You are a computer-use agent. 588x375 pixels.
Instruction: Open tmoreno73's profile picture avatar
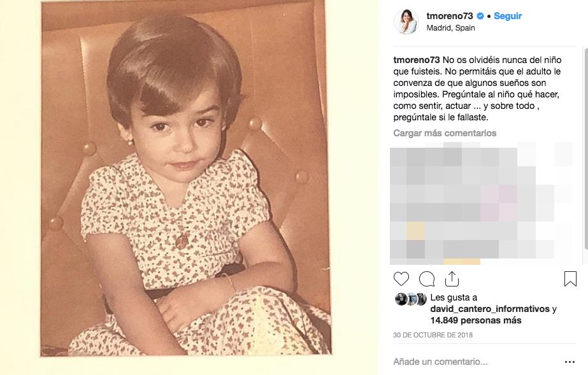click(x=406, y=22)
